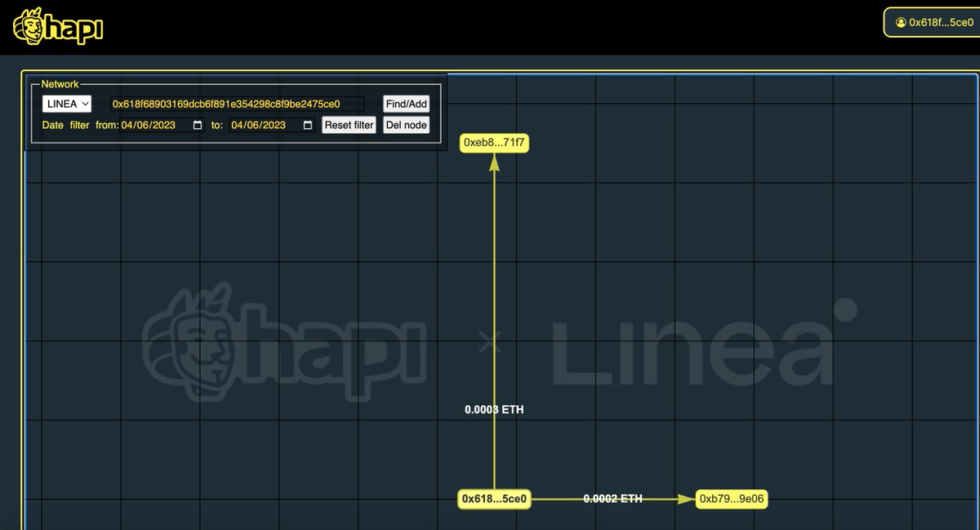Select the node 0x618...5ce0 in graph

[494, 498]
